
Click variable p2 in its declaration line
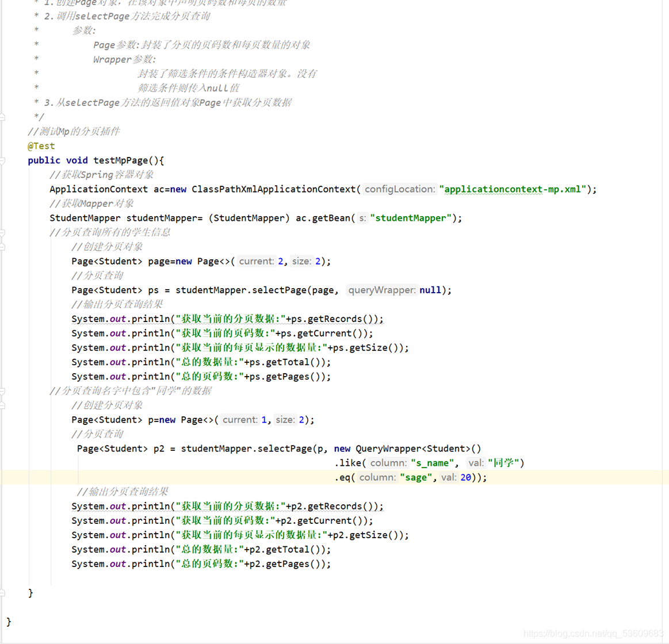(x=159, y=448)
